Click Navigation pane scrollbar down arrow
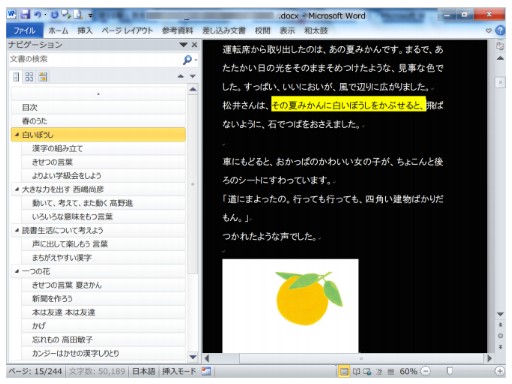 pos(193,357)
